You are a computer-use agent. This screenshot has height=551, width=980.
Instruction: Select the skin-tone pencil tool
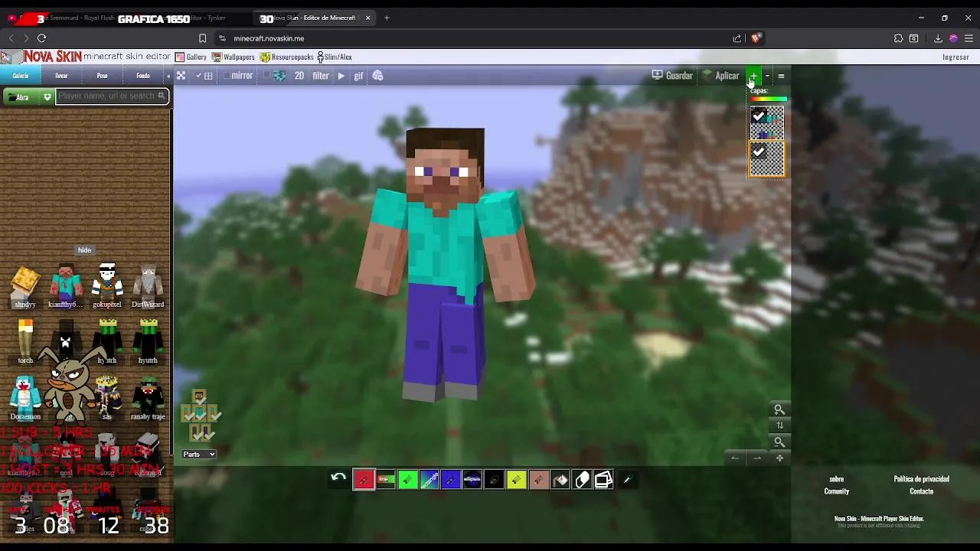pos(538,480)
